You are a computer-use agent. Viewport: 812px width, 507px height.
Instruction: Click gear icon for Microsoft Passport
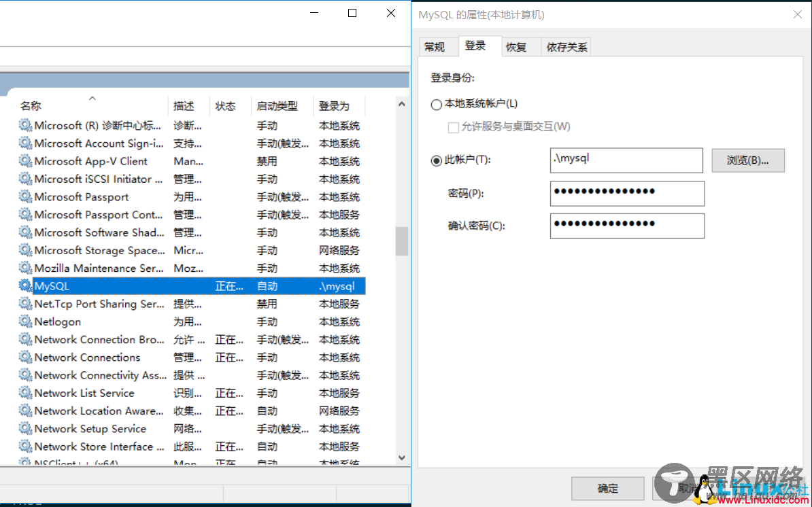pos(25,196)
